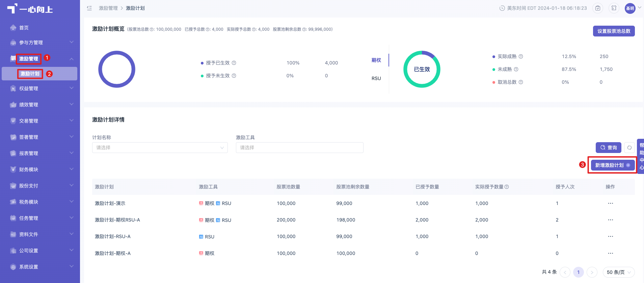The width and height of the screenshot is (644, 283).
Task: Click the 报表管理 sidebar icon
Action: click(x=13, y=153)
